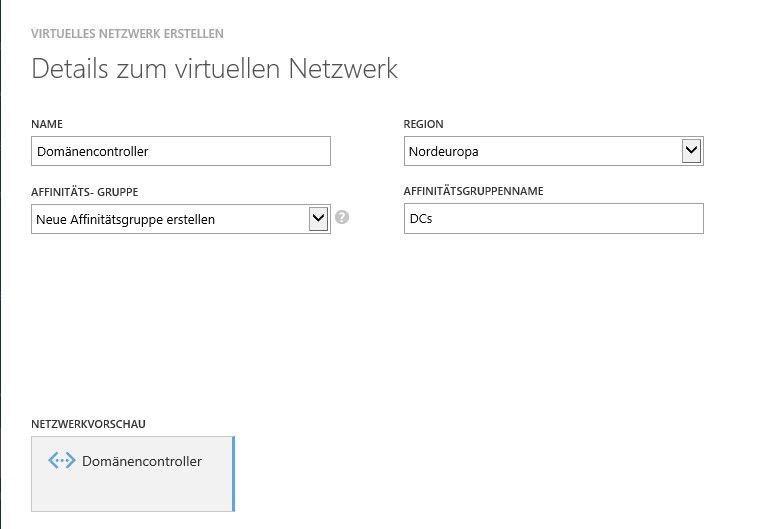Click the Region dropdown arrow button
766x529 pixels.
click(x=691, y=151)
